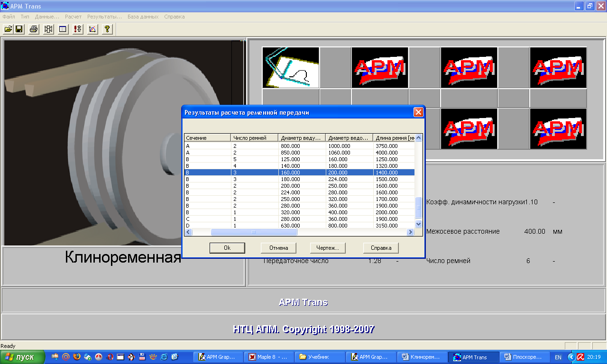The image size is (607, 364).
Task: Click the Сечение column header
Action: coord(208,138)
